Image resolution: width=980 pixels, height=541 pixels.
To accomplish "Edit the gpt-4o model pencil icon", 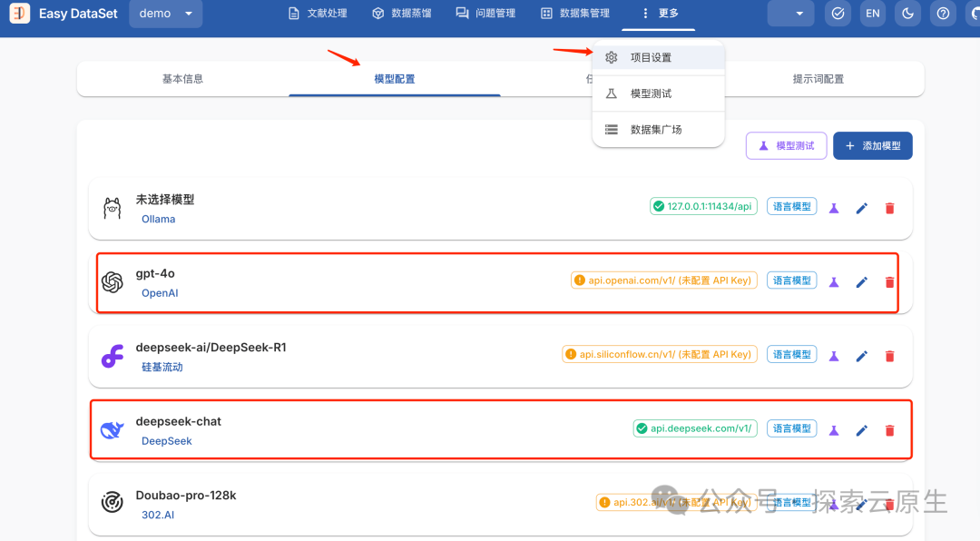I will pos(862,282).
